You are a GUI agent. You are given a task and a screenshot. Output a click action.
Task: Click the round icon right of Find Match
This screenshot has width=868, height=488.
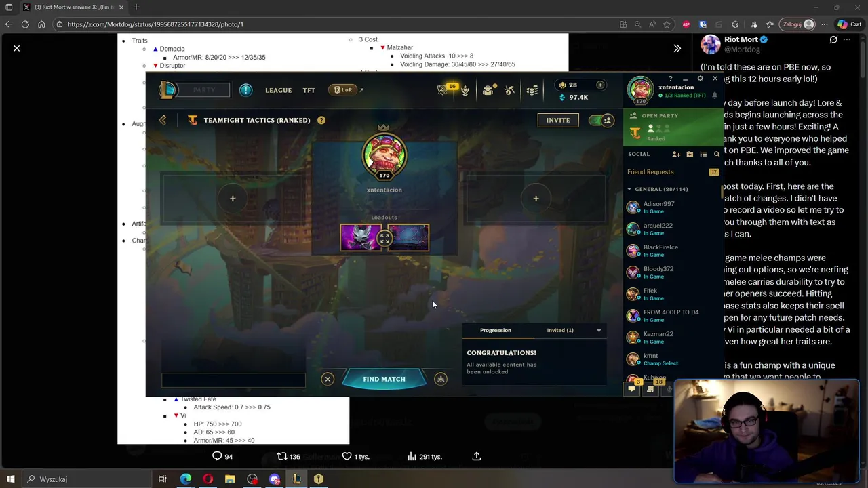(x=441, y=379)
